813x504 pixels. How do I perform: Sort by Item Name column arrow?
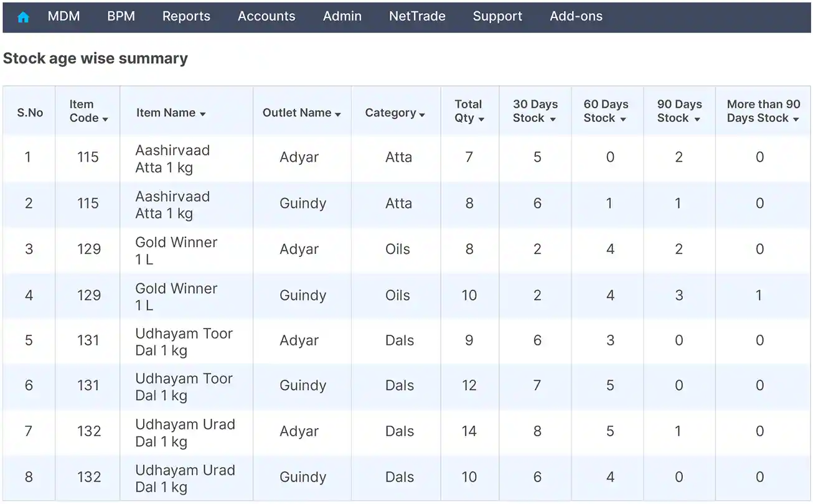203,114
